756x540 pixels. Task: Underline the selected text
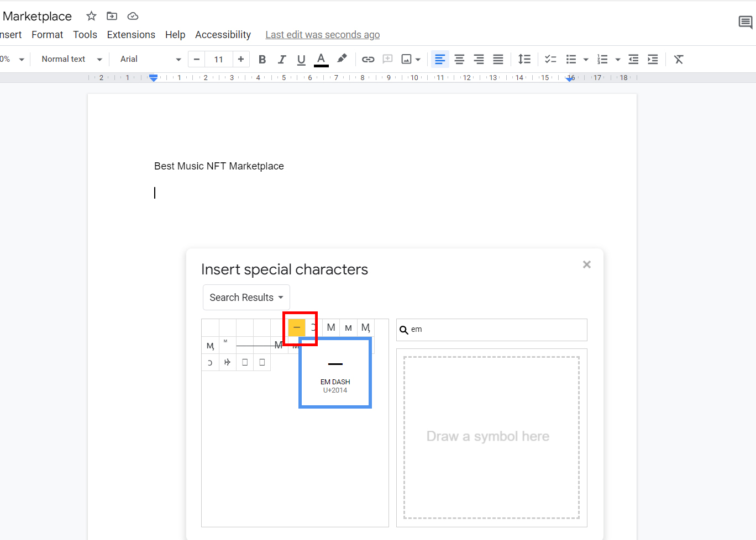pos(301,59)
